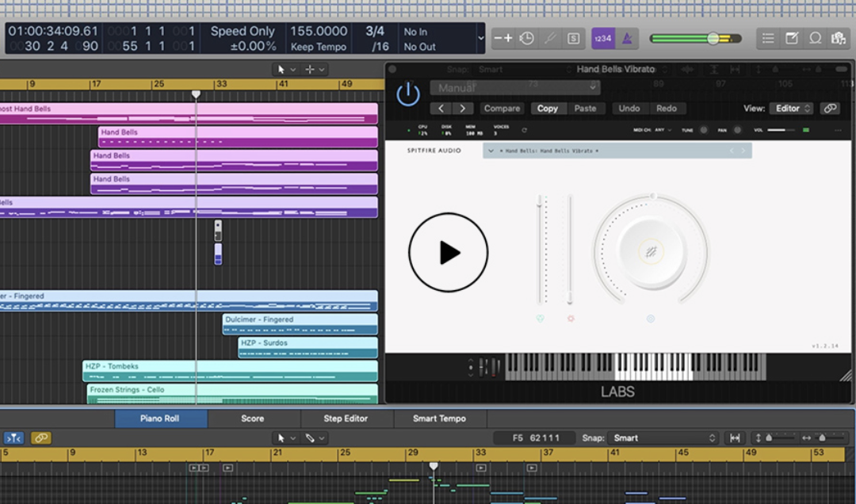Click the Replace mode clock icon

527,38
